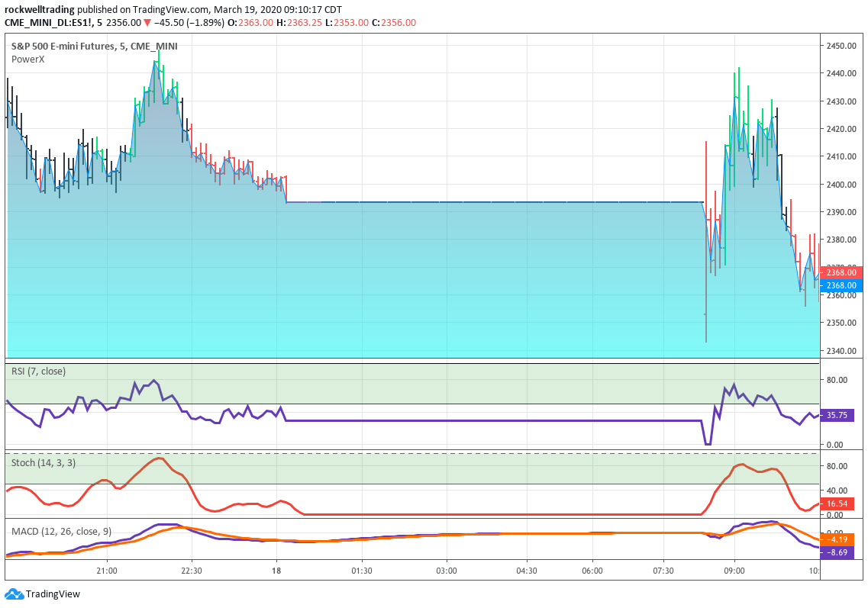Click the 01:30 time axis label

point(362,571)
